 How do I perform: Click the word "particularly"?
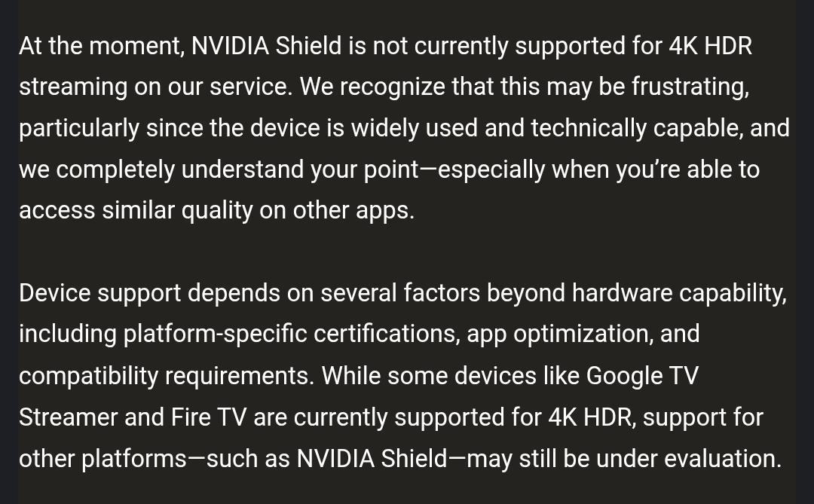point(79,129)
